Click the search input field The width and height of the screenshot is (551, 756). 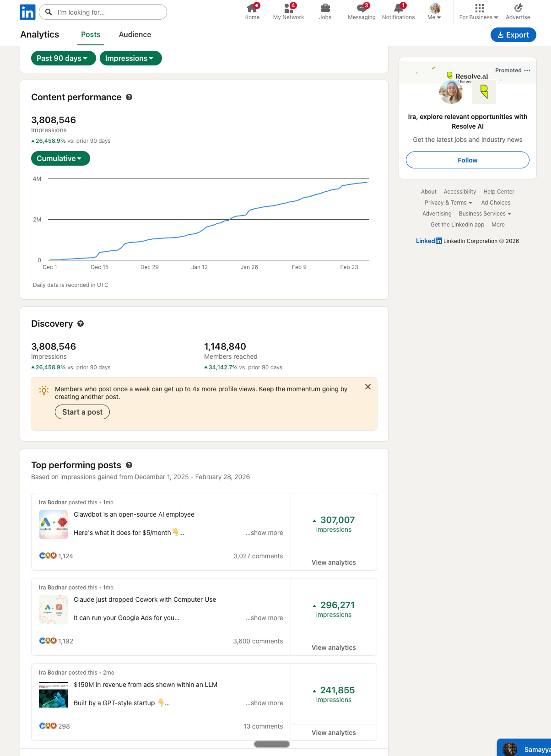coord(109,12)
